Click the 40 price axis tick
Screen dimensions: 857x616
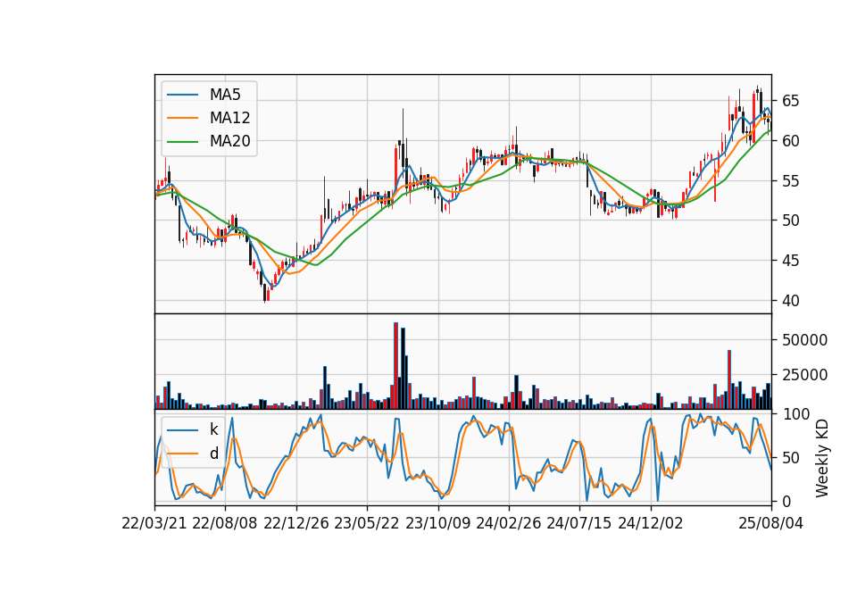tap(790, 301)
